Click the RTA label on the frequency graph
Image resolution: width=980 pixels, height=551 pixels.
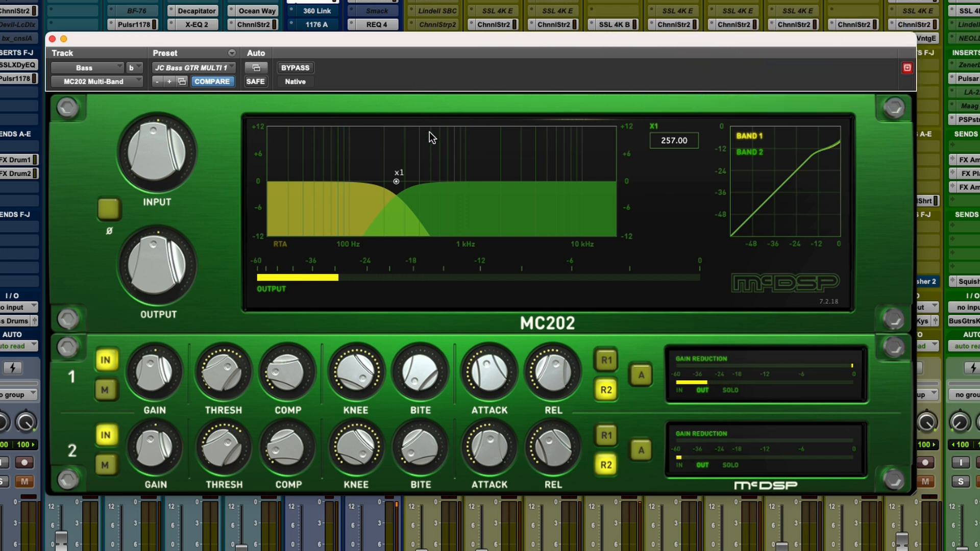pos(280,244)
